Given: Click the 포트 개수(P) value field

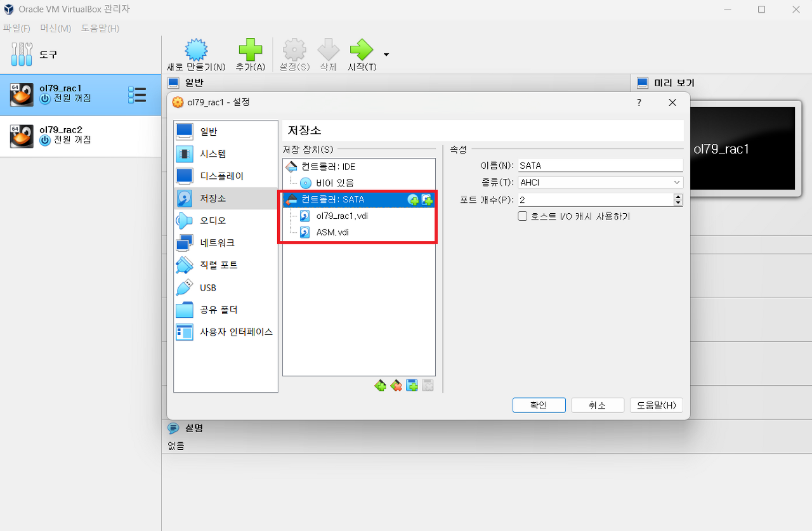Looking at the screenshot, I should 595,200.
